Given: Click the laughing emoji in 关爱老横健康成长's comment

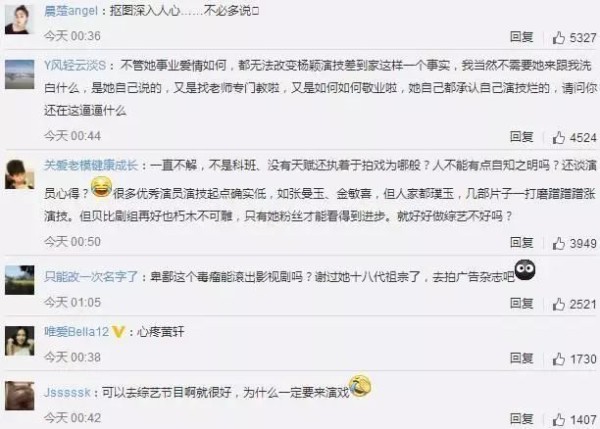Looking at the screenshot, I should pos(101,188).
